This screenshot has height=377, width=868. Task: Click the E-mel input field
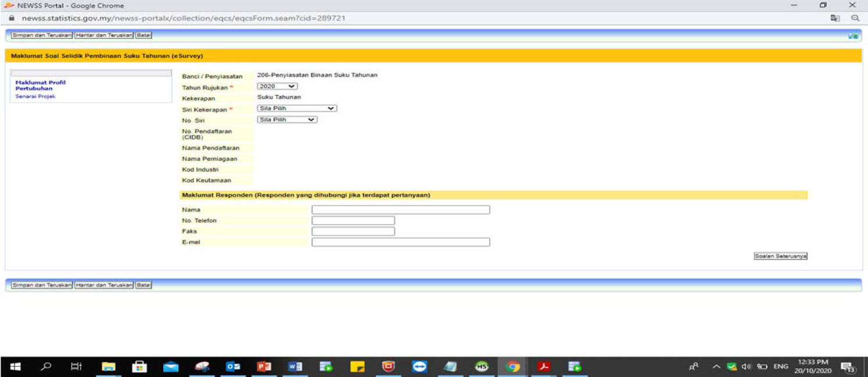point(401,242)
